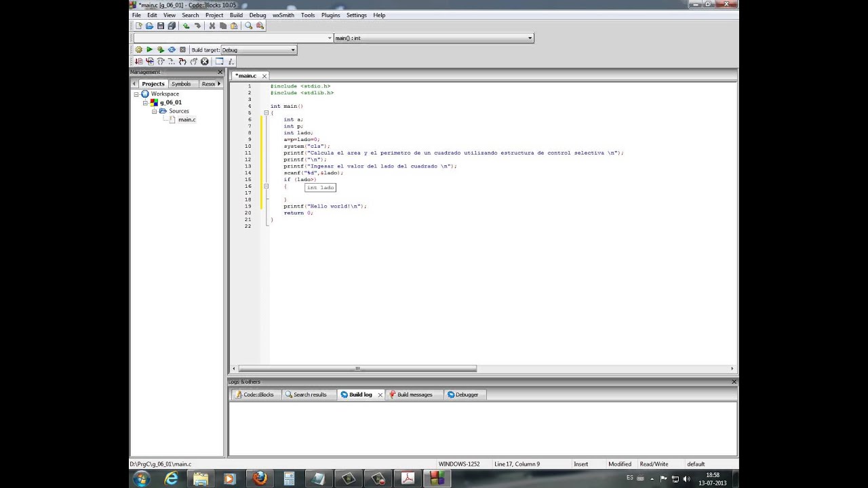This screenshot has height=488, width=868.
Task: Open Internet Explorer from the taskbar
Action: 172,479
